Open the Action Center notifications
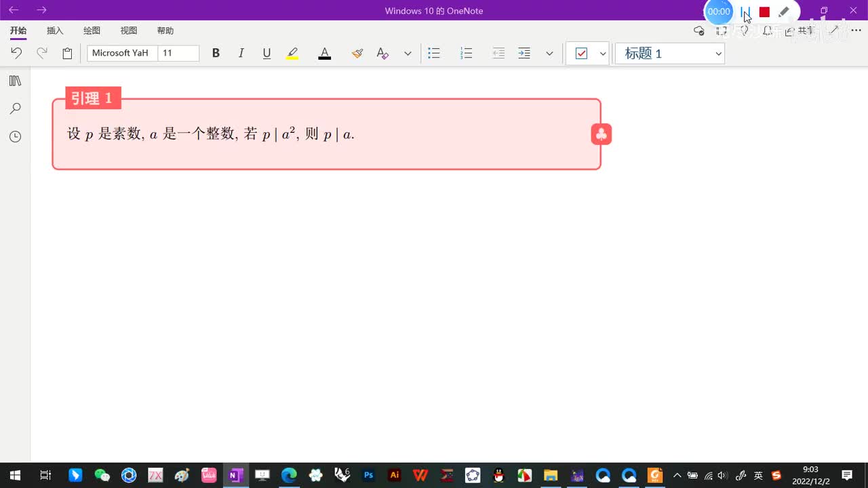This screenshot has height=488, width=868. 847,475
